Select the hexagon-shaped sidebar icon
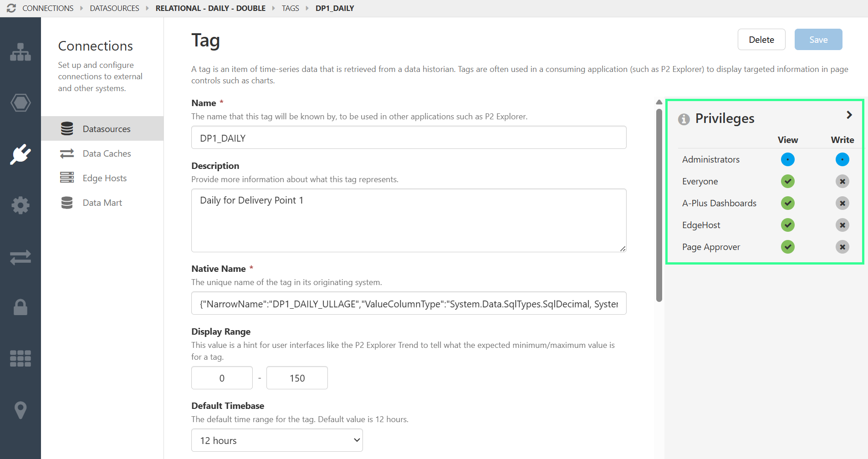Screen dimensions: 868x459 20,103
